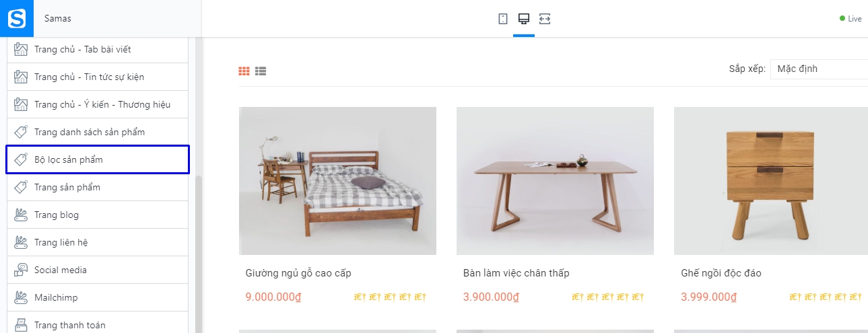
Task: Open the Sắp xếp Mặc định dropdown
Action: pos(819,69)
